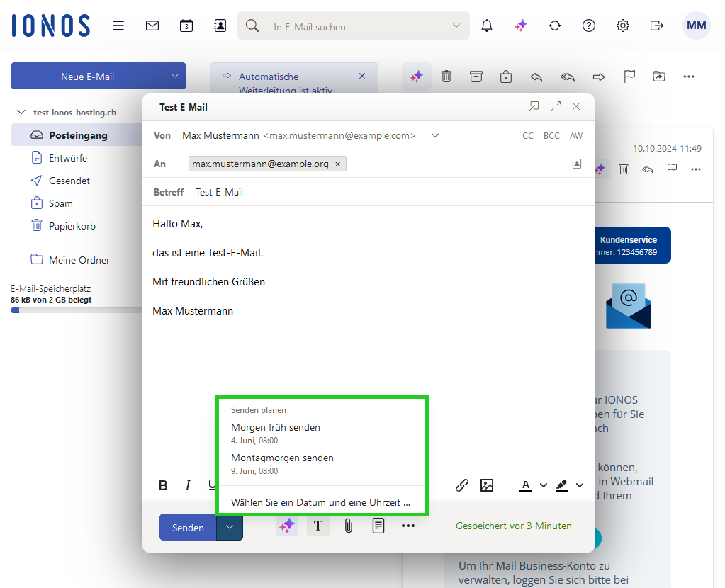Open the text color dropdown arrow
Screen dimensions: 725x588
(x=544, y=485)
